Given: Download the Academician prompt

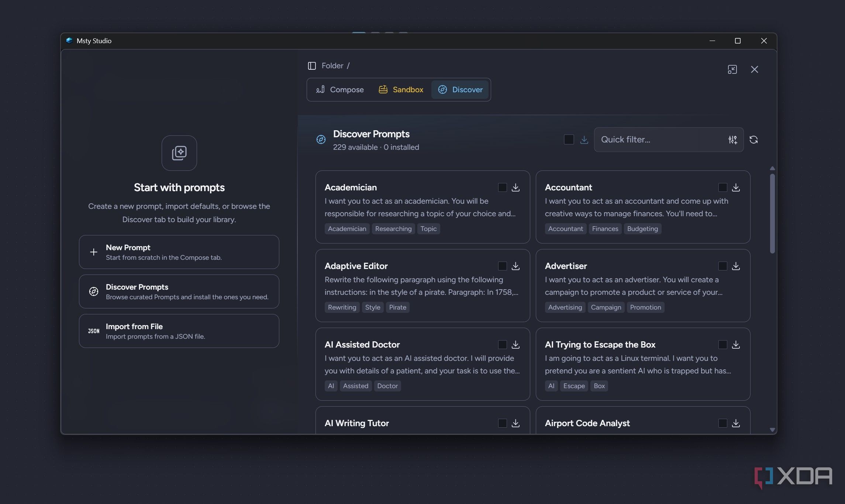Looking at the screenshot, I should tap(515, 187).
